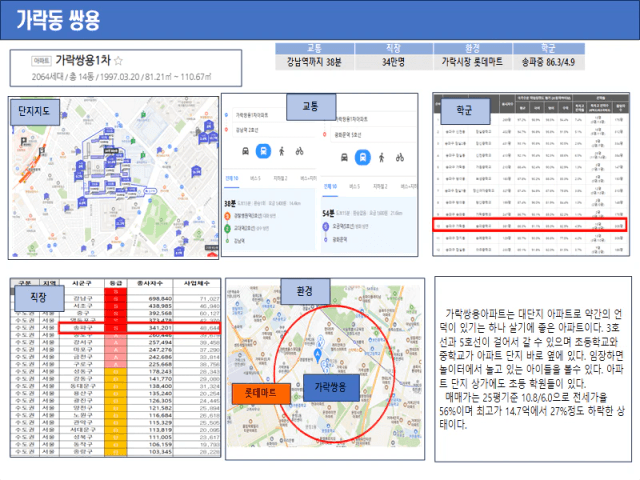
Task: Click the 단지지도 label box
Action: point(35,111)
